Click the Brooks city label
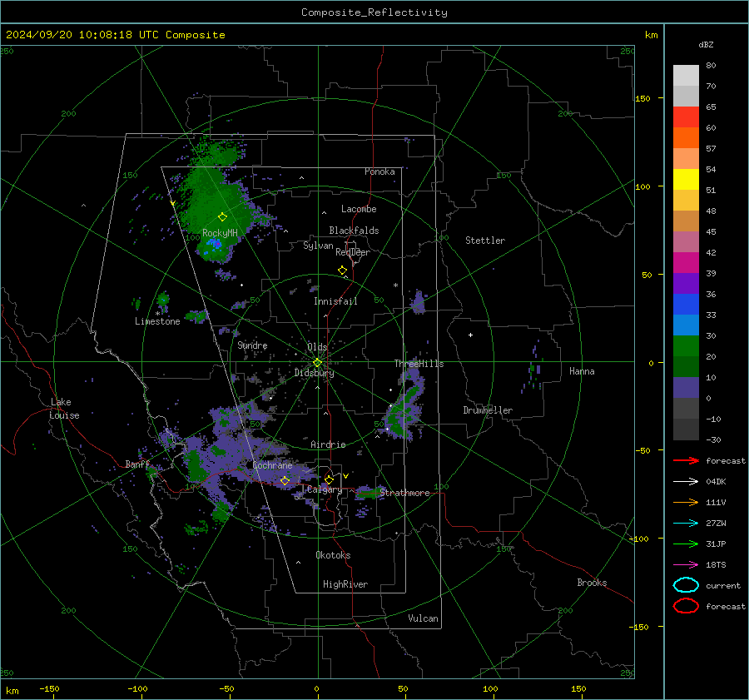 592,583
